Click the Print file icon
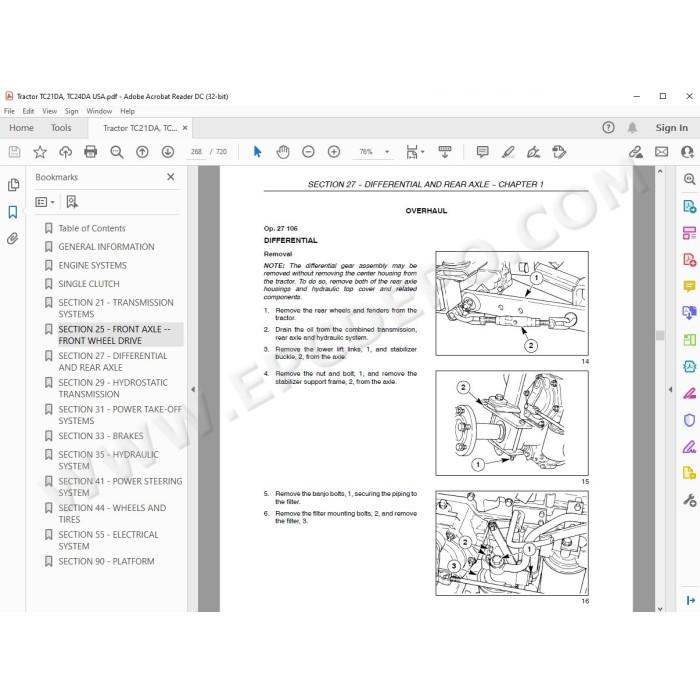The height and width of the screenshot is (700, 700). pyautogui.click(x=91, y=152)
